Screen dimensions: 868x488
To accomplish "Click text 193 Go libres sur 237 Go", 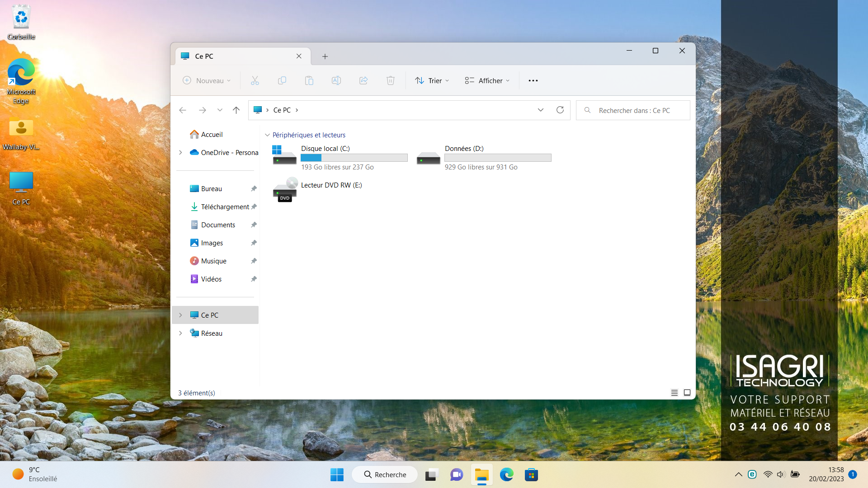I will 337,167.
